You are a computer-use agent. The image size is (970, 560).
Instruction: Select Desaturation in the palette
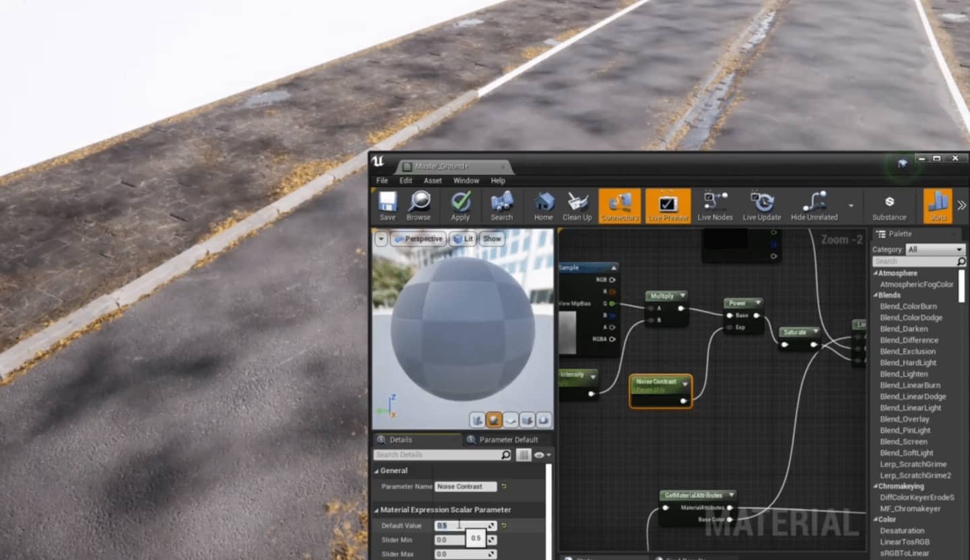click(902, 531)
